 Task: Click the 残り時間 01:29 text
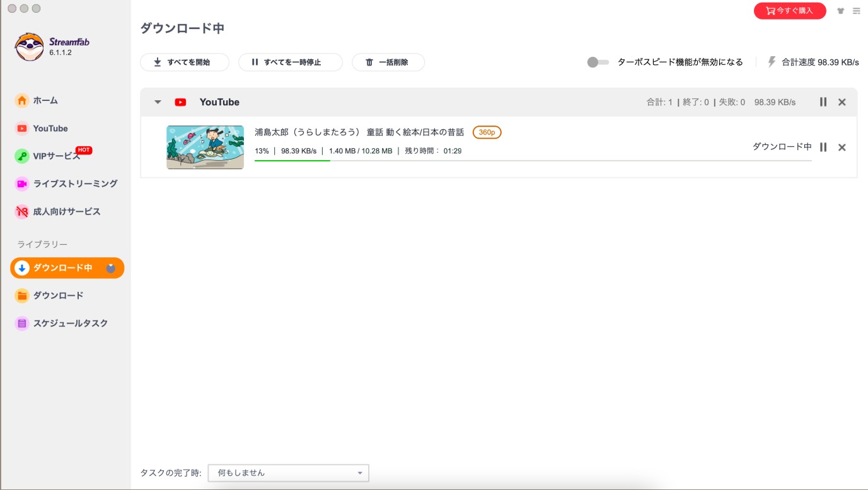click(x=433, y=151)
